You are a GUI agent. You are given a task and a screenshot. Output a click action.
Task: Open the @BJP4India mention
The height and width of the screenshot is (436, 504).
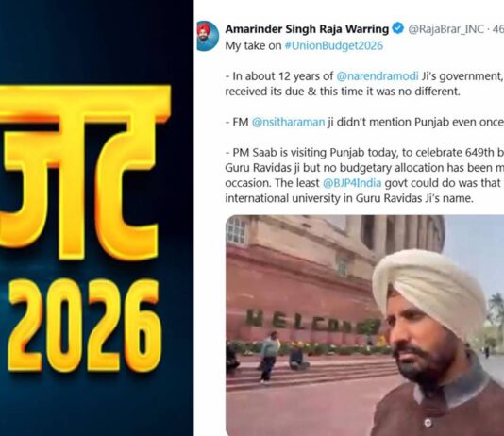[352, 183]
